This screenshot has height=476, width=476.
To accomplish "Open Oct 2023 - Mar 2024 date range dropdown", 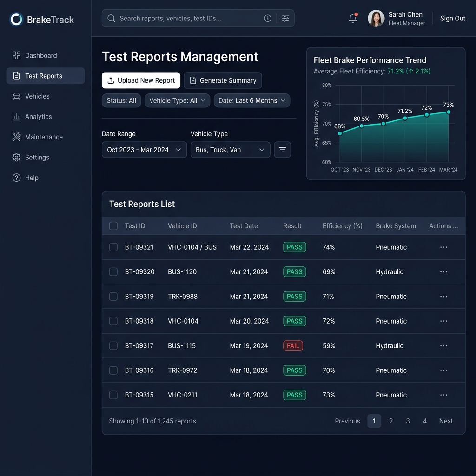I will point(144,150).
